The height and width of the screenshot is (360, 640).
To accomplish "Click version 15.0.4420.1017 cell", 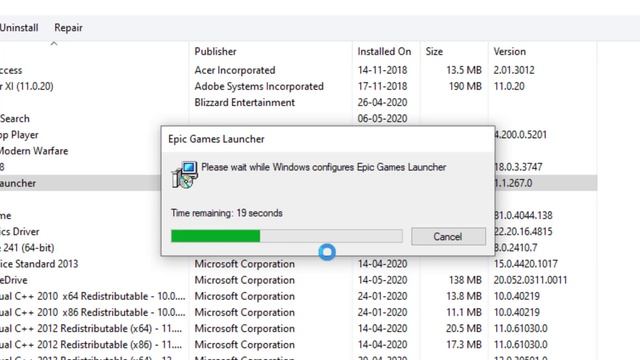I will pos(525,264).
